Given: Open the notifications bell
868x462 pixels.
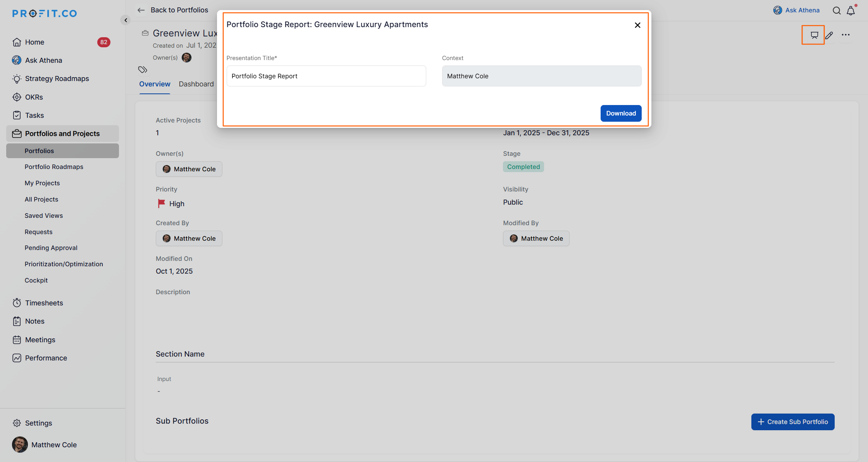Looking at the screenshot, I should click(851, 10).
